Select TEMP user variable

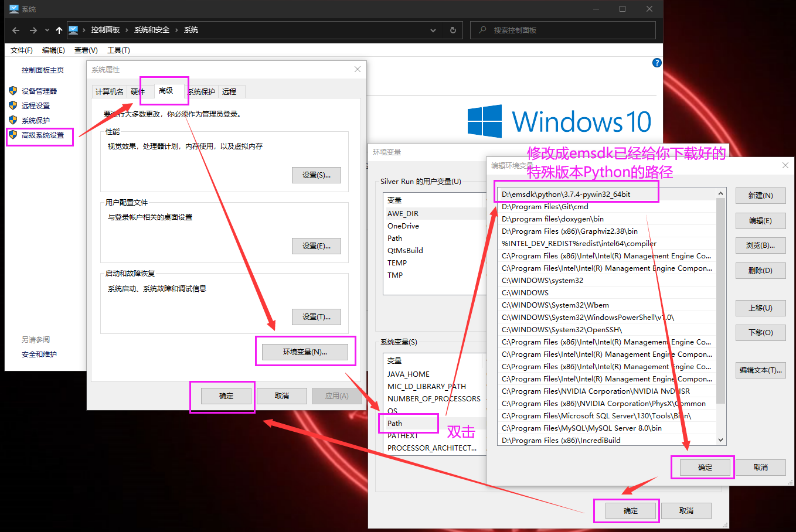click(x=434, y=263)
